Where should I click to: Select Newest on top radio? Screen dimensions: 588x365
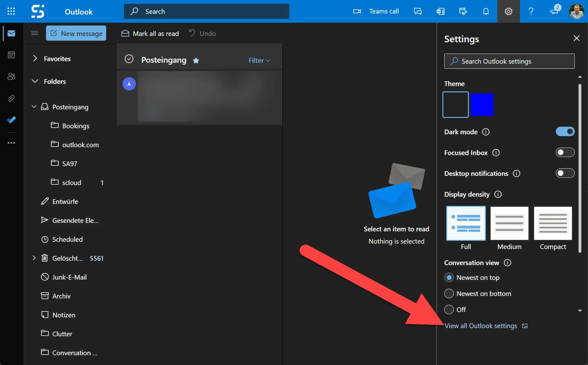click(449, 277)
